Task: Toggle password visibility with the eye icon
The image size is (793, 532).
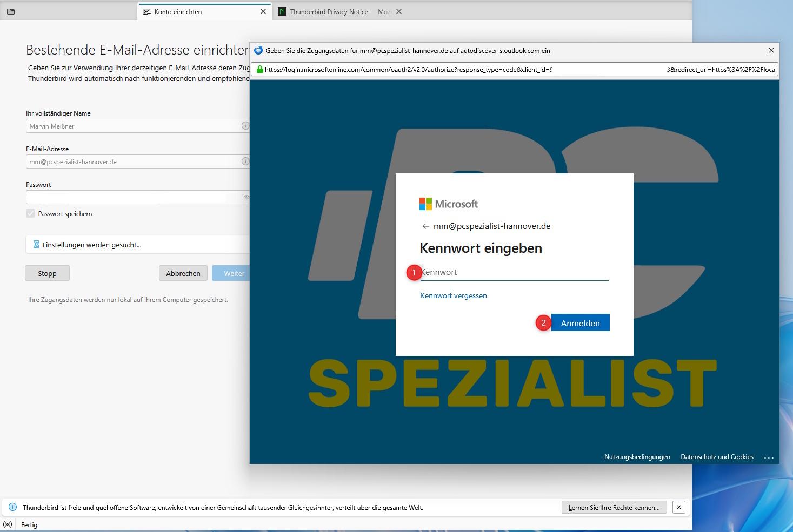Action: (246, 197)
